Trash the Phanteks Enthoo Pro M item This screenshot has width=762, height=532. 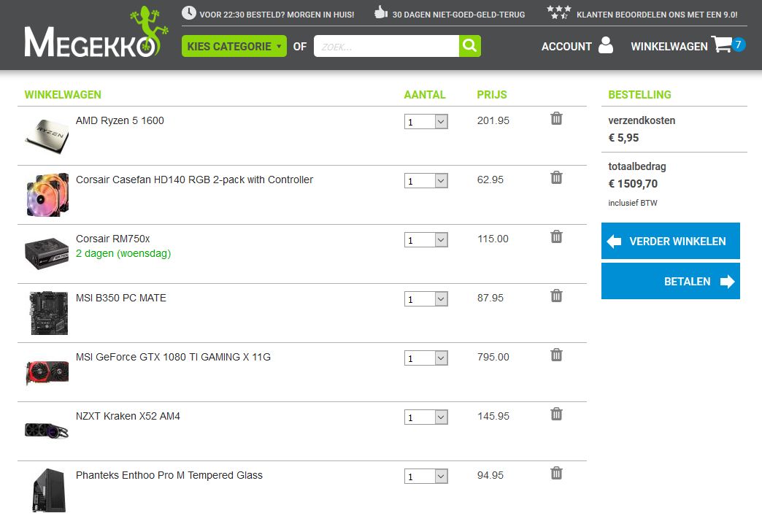point(556,473)
